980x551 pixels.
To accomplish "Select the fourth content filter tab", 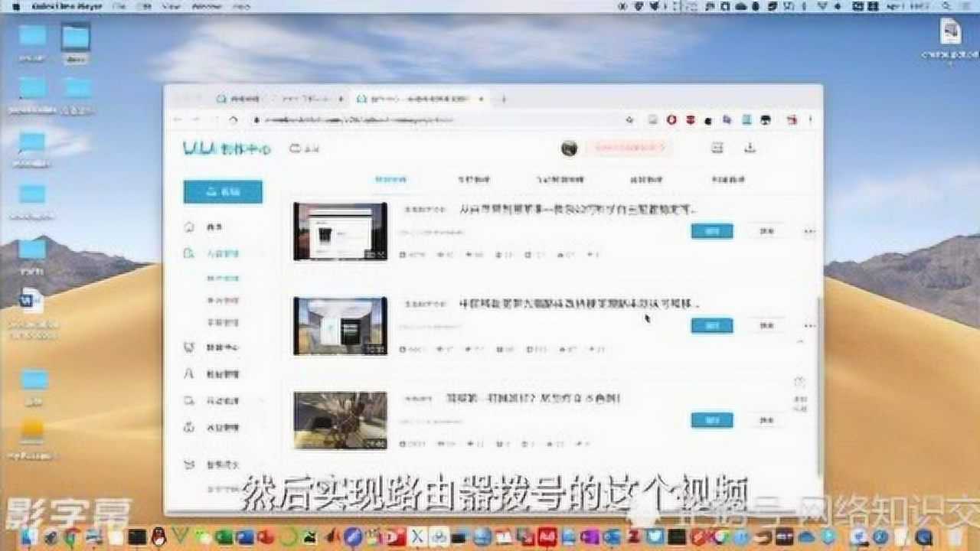I will coord(645,180).
